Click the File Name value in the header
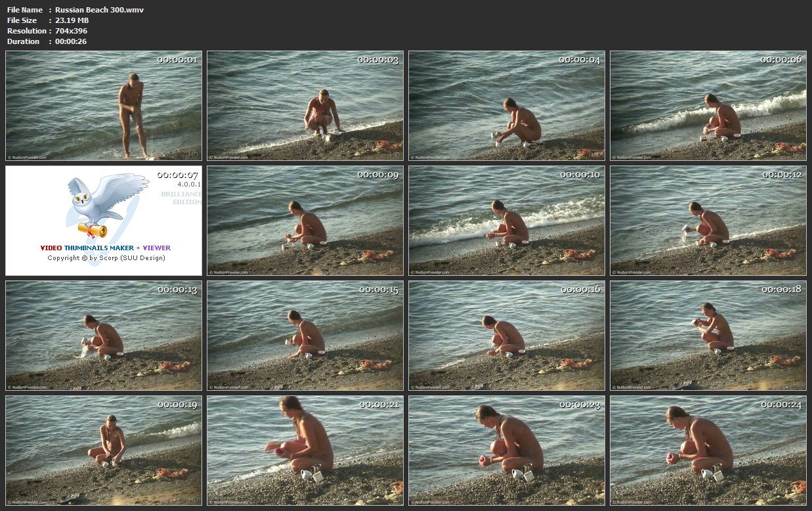 point(99,10)
